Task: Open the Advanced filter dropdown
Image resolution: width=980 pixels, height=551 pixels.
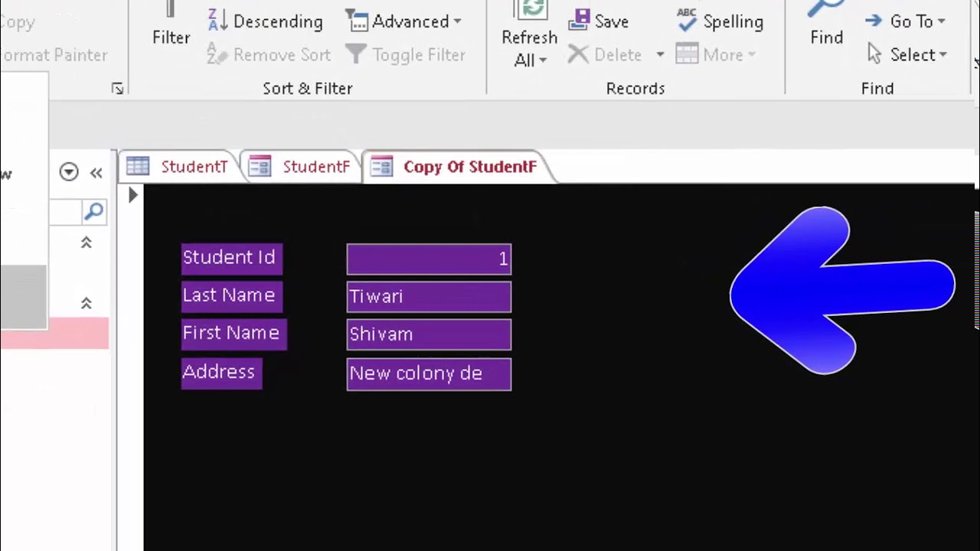Action: point(403,21)
